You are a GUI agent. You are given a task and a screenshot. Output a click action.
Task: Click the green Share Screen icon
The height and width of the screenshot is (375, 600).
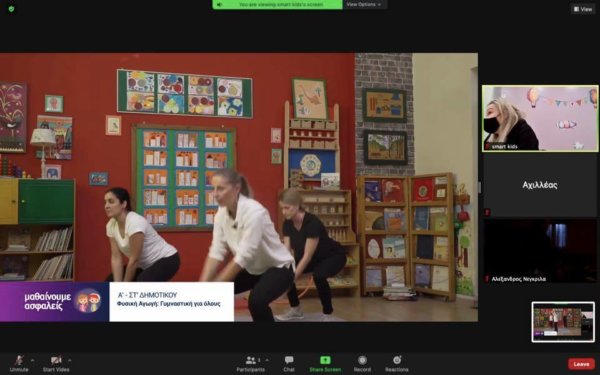(x=325, y=360)
